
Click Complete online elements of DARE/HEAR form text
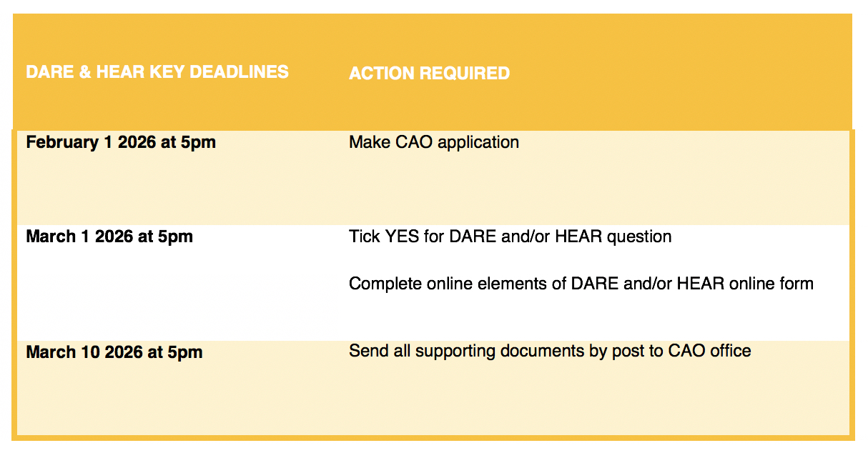(581, 284)
